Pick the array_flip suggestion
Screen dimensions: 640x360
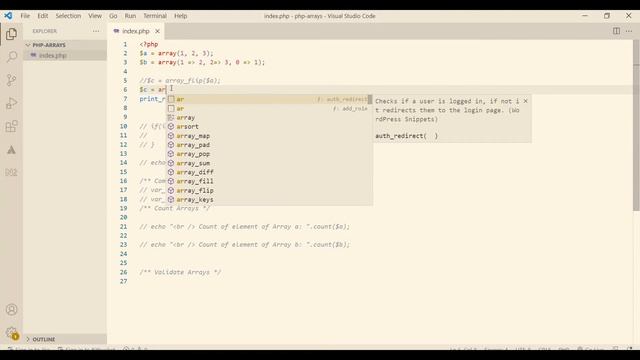click(x=268, y=191)
